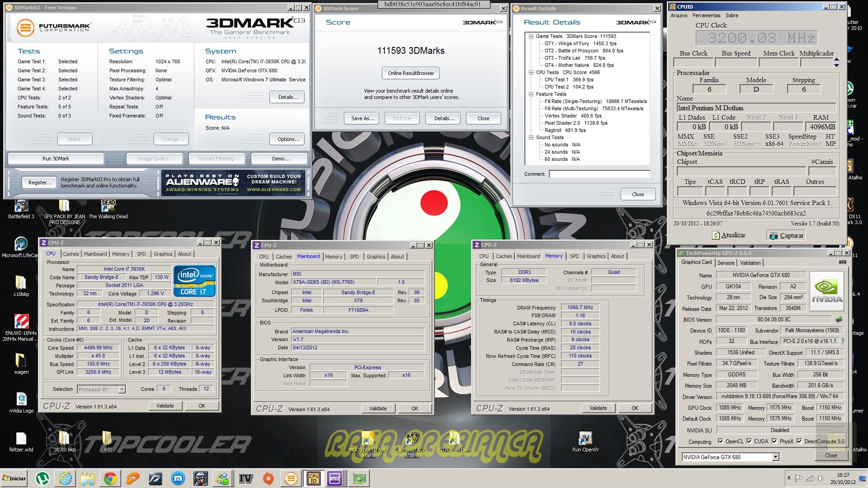Switch to the Validation tab in GPU-Z
Screen dimensions: 868x488
tap(750, 263)
